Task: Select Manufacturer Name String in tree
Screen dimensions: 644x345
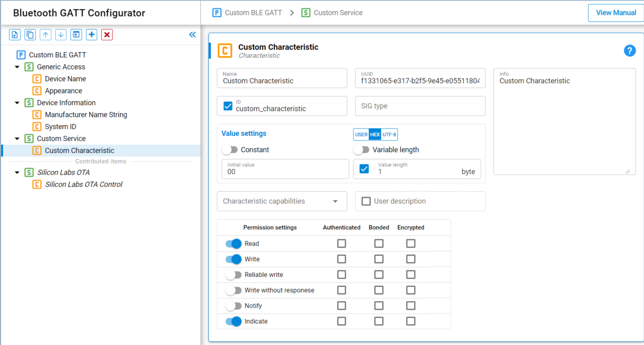Action: pos(86,115)
